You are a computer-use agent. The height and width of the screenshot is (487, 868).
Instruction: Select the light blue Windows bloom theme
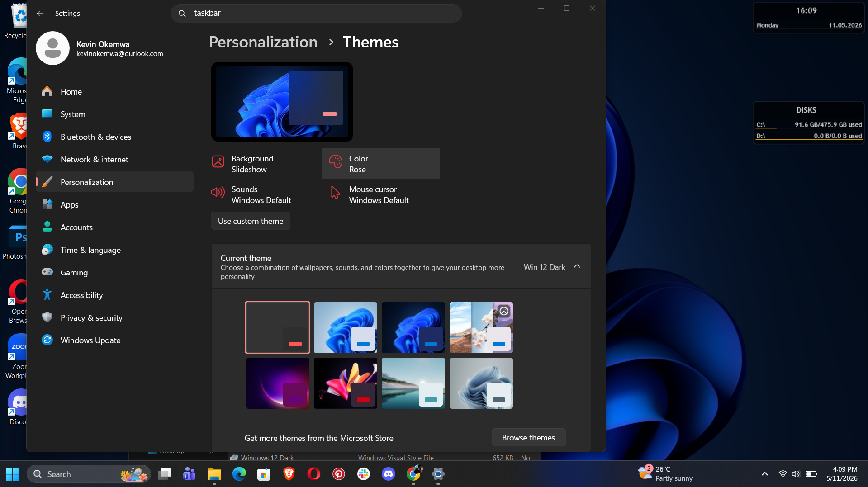(346, 327)
